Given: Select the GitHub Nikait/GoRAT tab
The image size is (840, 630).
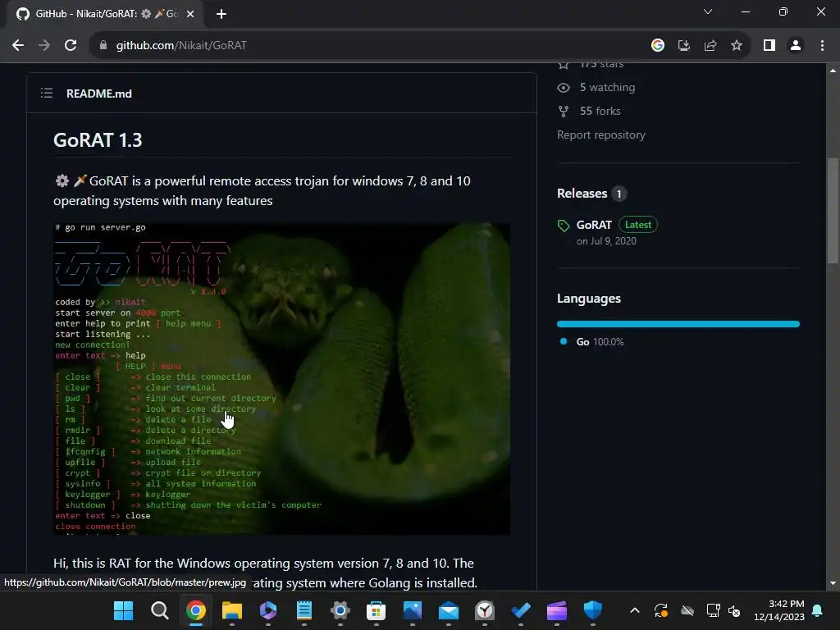Looking at the screenshot, I should tap(105, 14).
